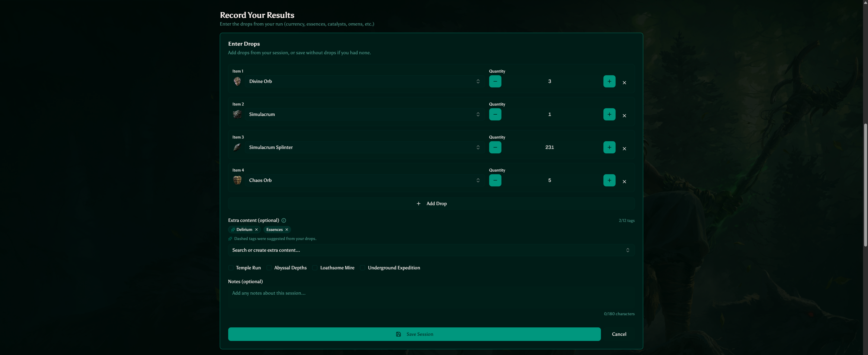
Task: Click the '0/180 characters' counter text
Action: tap(619, 314)
